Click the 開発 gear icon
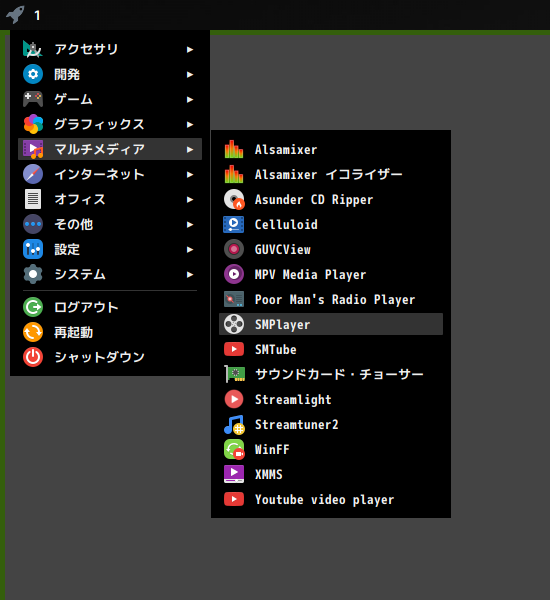 click(33, 74)
